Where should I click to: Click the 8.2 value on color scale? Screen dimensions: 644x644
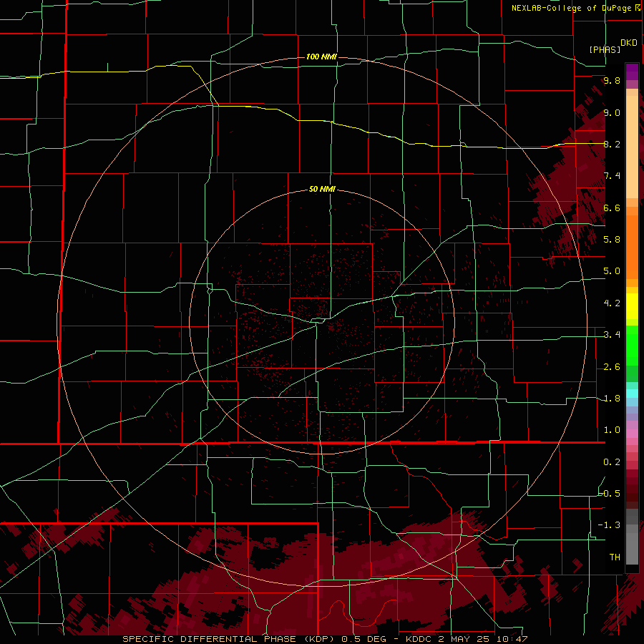pos(612,144)
